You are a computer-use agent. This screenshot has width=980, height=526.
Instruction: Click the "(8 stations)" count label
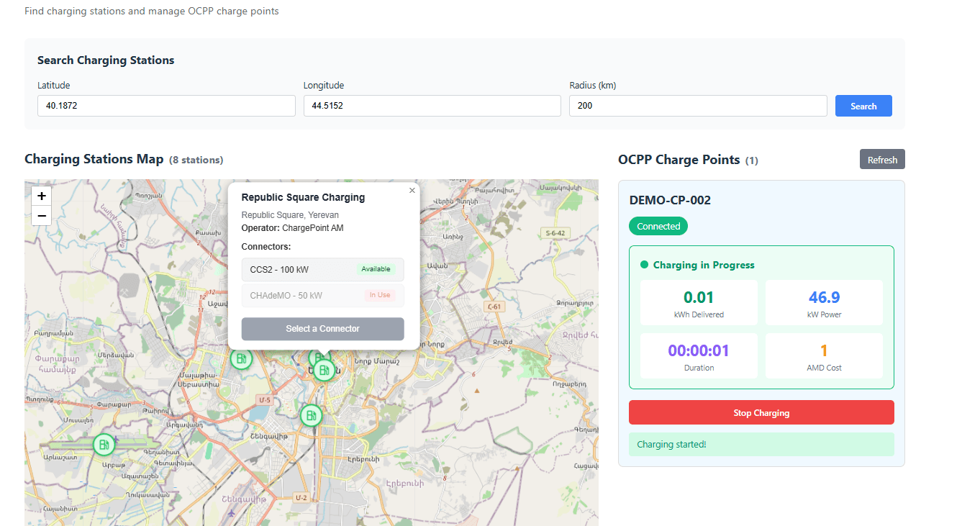coord(196,160)
